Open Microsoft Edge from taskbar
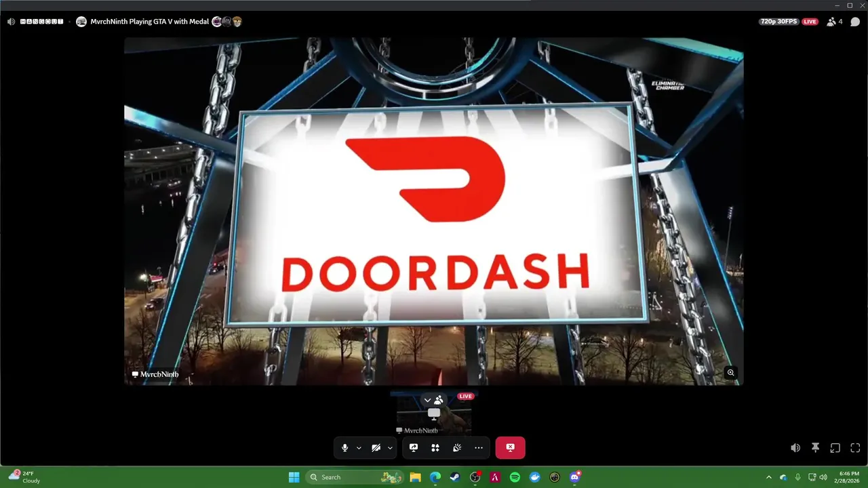The width and height of the screenshot is (868, 488). 435,477
